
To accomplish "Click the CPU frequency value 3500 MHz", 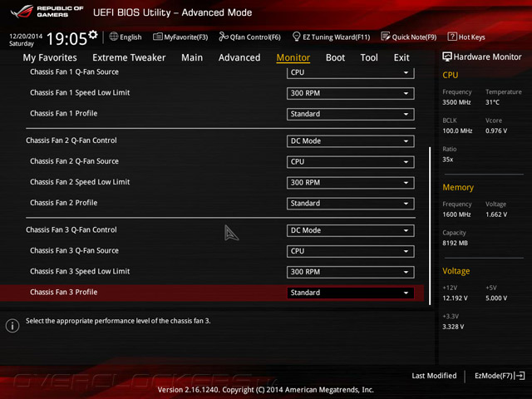I will 456,102.
